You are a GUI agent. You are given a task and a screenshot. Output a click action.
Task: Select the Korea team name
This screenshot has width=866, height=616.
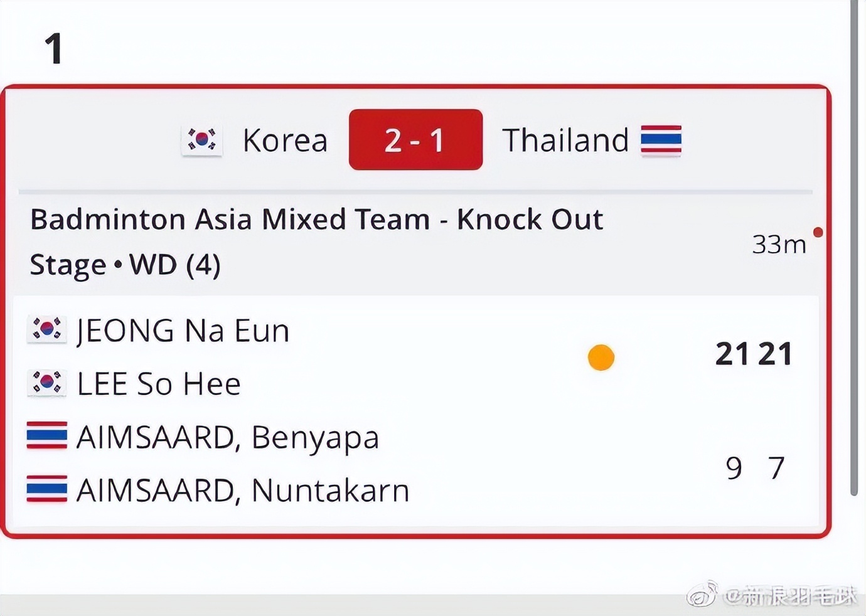pyautogui.click(x=285, y=141)
